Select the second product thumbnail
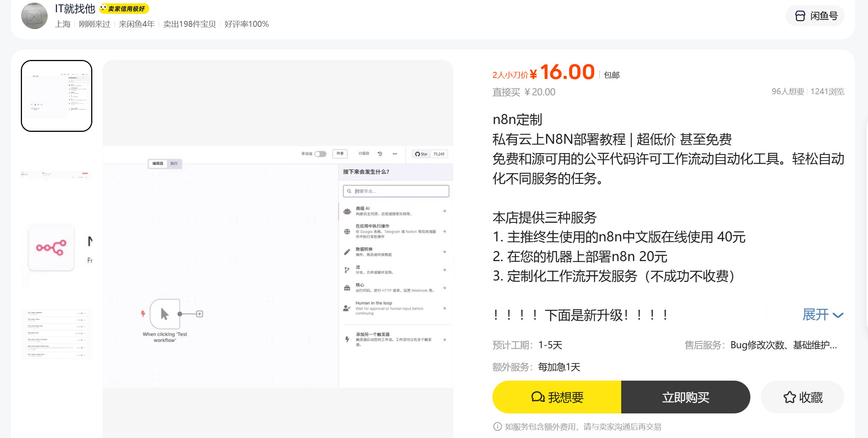Image resolution: width=868 pixels, height=438 pixels. 57,175
